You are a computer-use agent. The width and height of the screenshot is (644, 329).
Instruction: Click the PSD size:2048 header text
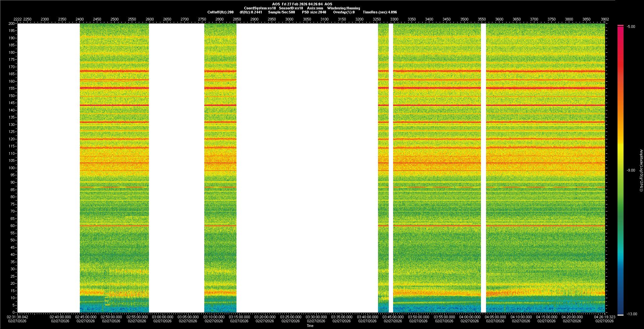click(x=314, y=12)
